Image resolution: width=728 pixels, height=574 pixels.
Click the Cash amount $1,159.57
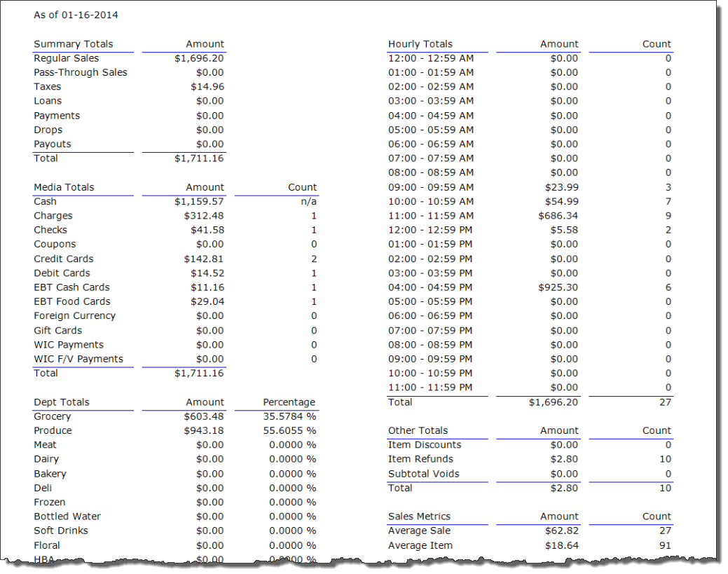click(x=199, y=202)
